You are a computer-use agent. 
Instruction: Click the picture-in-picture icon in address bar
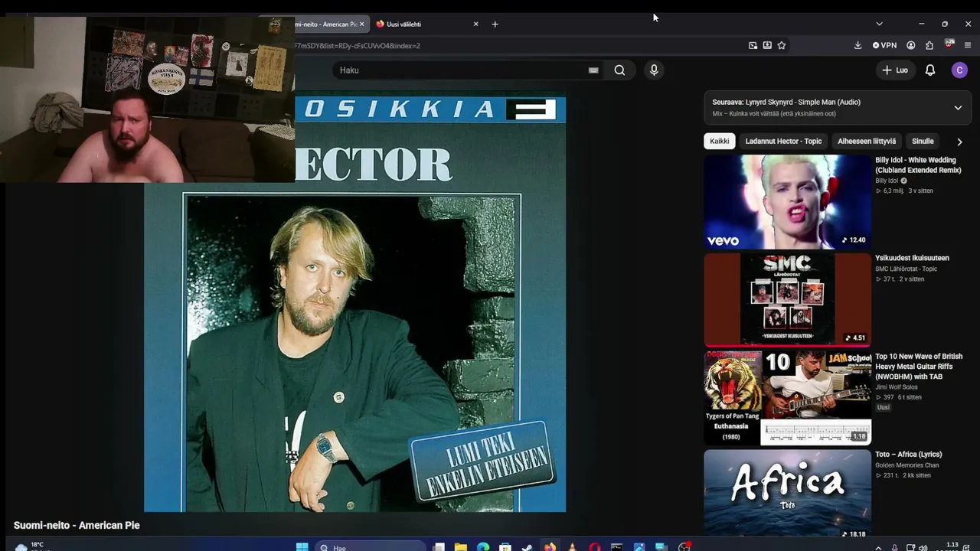point(753,45)
